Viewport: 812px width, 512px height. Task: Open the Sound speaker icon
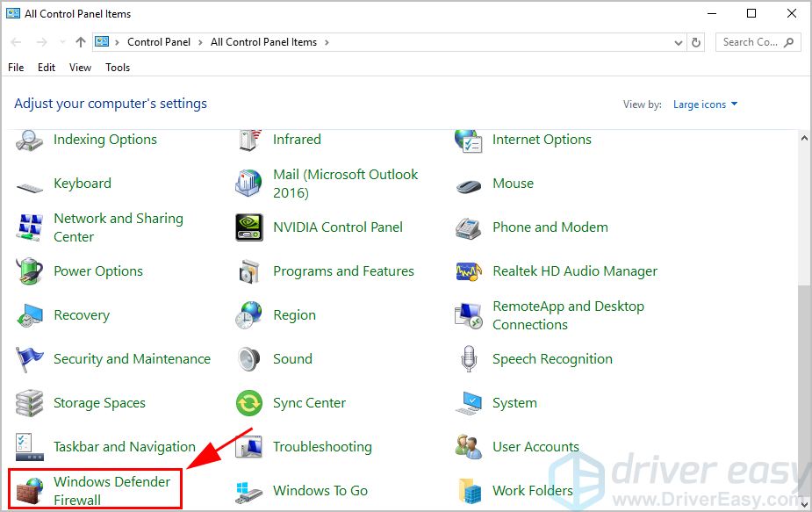(249, 359)
